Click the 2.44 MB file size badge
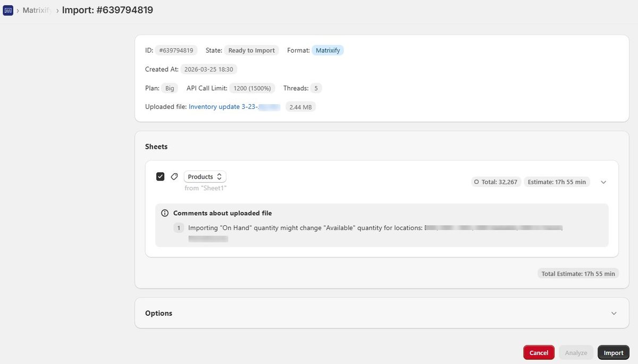The width and height of the screenshot is (638, 364). tap(301, 107)
